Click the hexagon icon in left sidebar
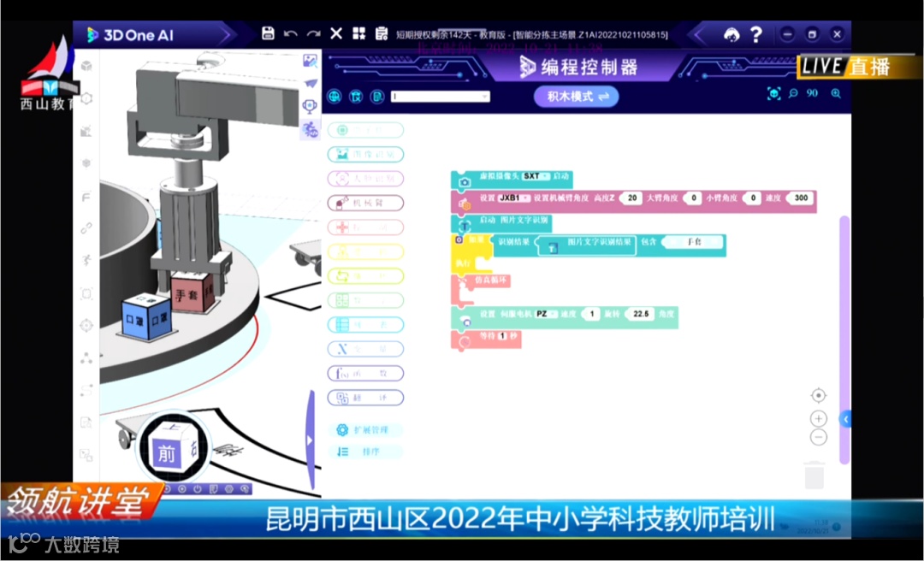924x561 pixels. point(86,98)
